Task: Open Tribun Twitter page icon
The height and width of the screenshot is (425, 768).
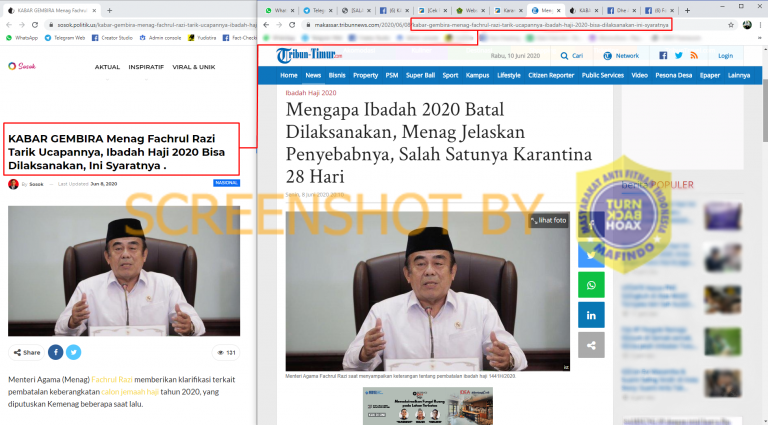Action: point(678,56)
